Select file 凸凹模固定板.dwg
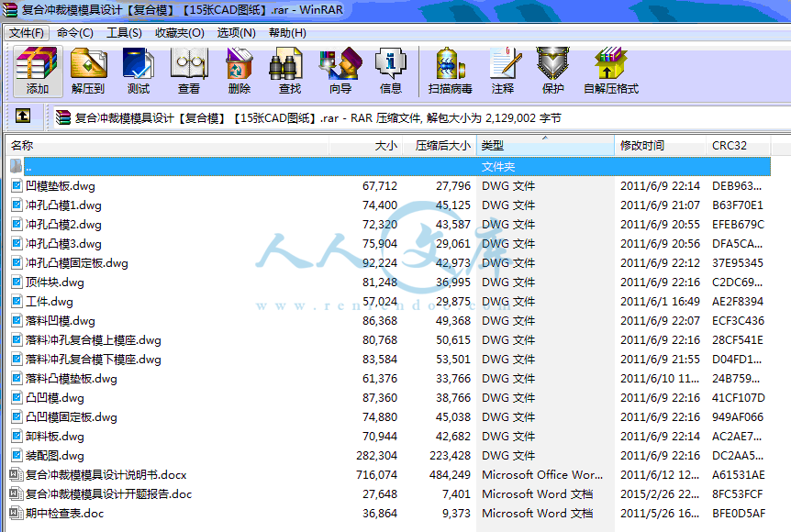Image resolution: width=791 pixels, height=532 pixels. pyautogui.click(x=72, y=417)
